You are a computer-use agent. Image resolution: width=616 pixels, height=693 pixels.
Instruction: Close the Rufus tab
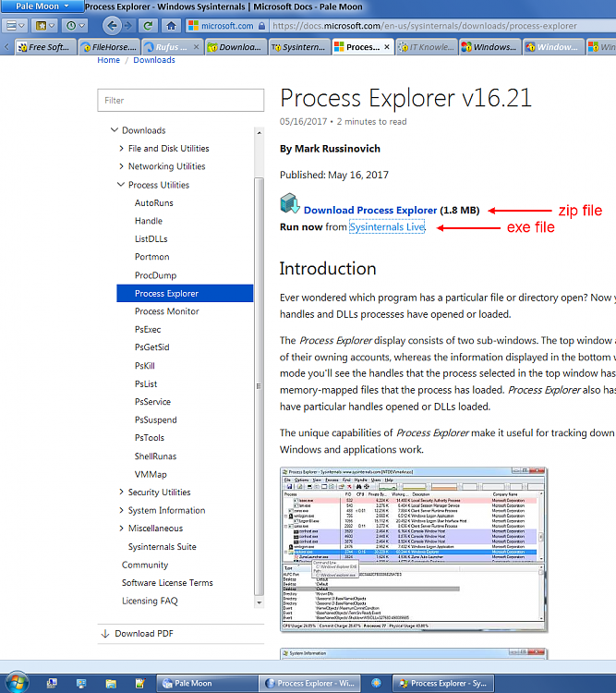point(196,47)
